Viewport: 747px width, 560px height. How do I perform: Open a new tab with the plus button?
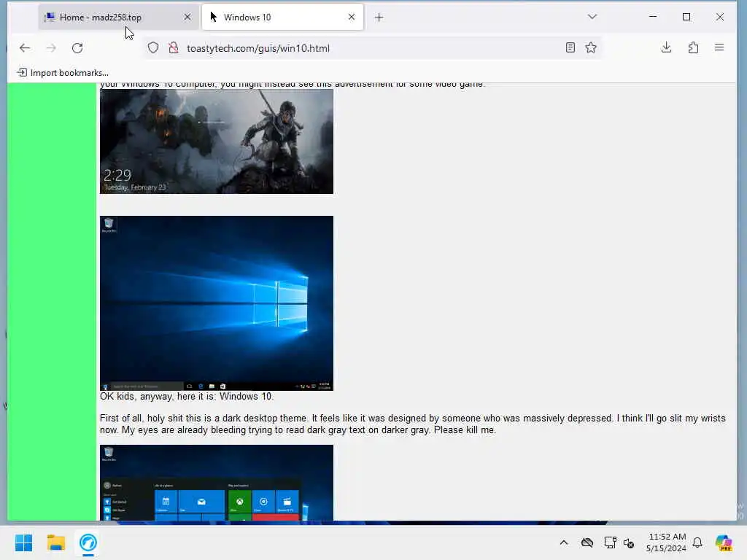point(379,17)
